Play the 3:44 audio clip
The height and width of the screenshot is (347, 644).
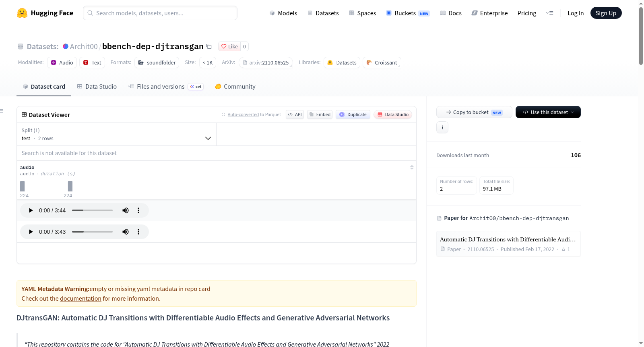click(31, 210)
